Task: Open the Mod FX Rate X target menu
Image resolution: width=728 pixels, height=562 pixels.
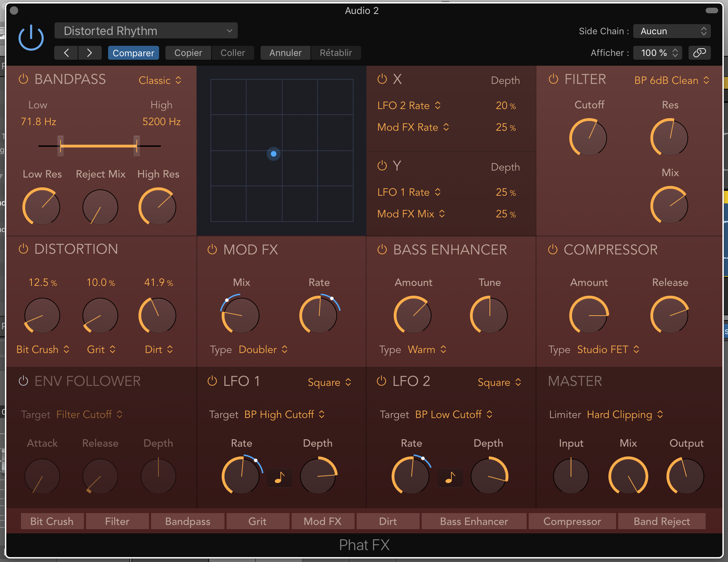Action: coord(413,127)
